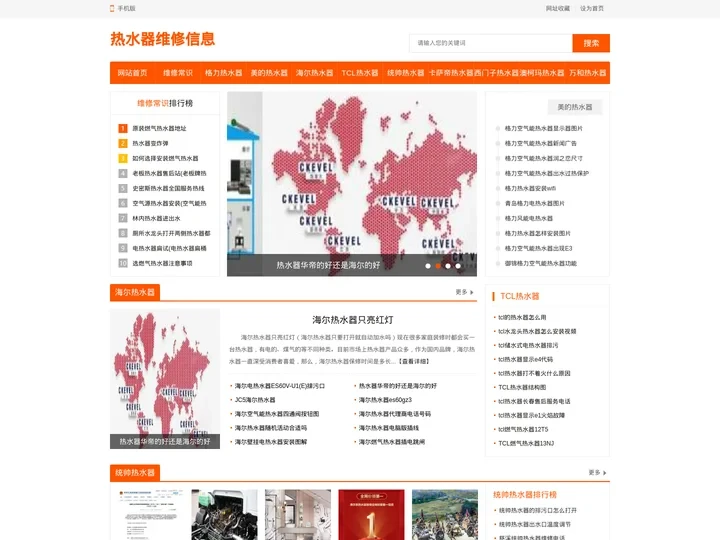
Task: Open 格力热水器安装wifi in right list
Action: coord(530,188)
